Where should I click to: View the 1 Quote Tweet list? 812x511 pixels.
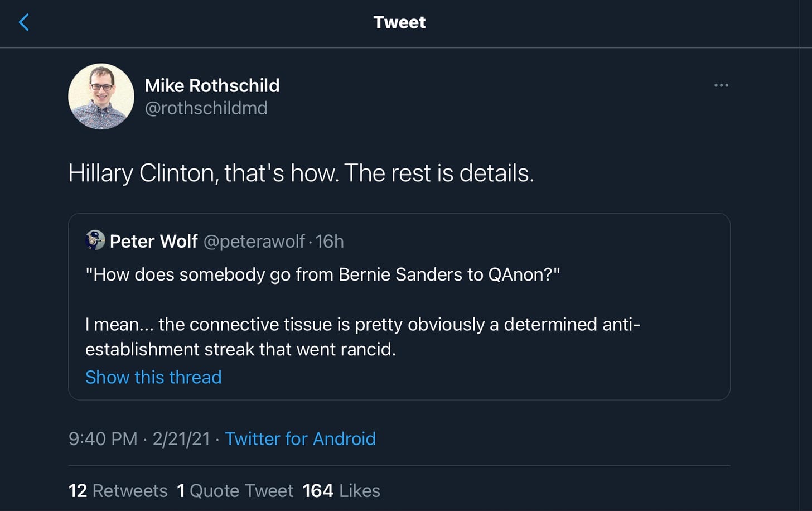[x=235, y=491]
